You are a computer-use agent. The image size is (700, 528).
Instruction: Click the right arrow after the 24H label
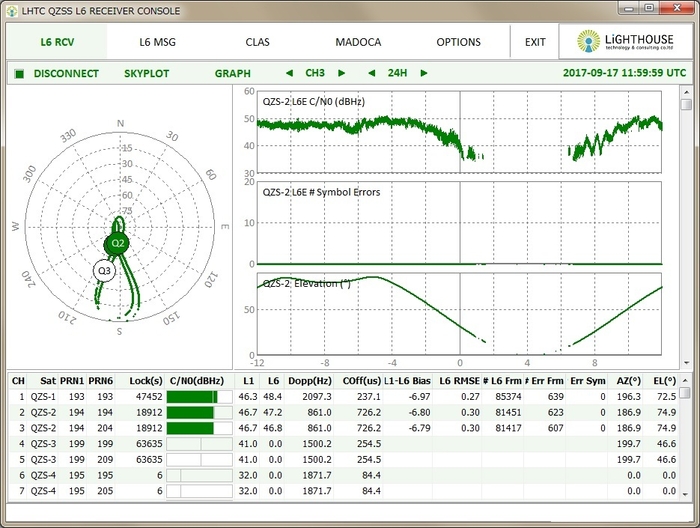pos(424,73)
